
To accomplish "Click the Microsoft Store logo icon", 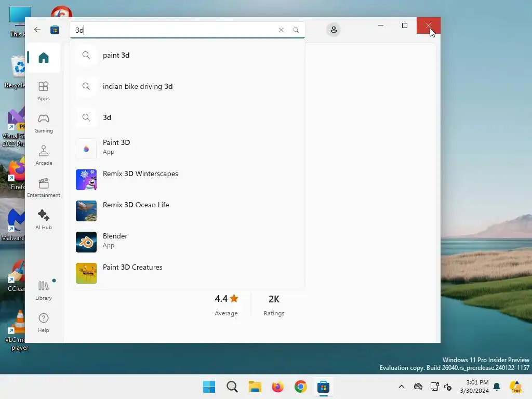I will click(55, 30).
